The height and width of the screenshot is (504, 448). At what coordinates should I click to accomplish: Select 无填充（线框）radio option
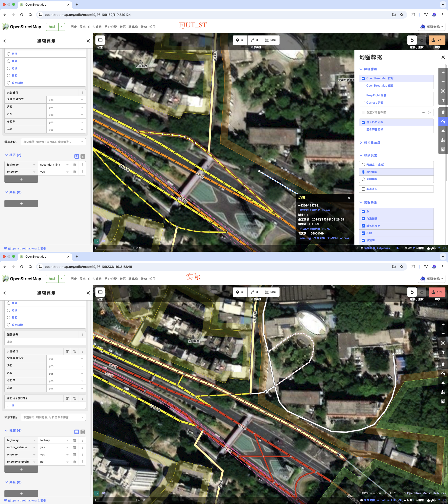(363, 165)
